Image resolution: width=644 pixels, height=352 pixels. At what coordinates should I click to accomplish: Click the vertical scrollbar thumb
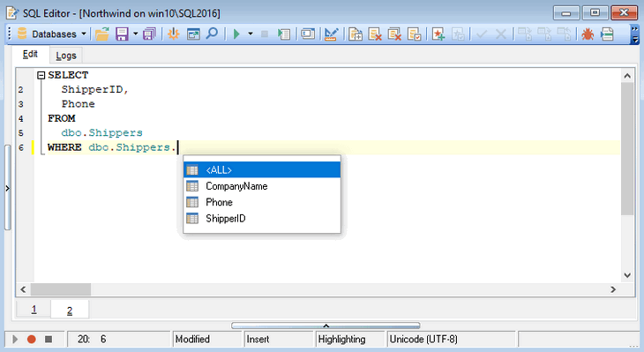click(x=627, y=149)
